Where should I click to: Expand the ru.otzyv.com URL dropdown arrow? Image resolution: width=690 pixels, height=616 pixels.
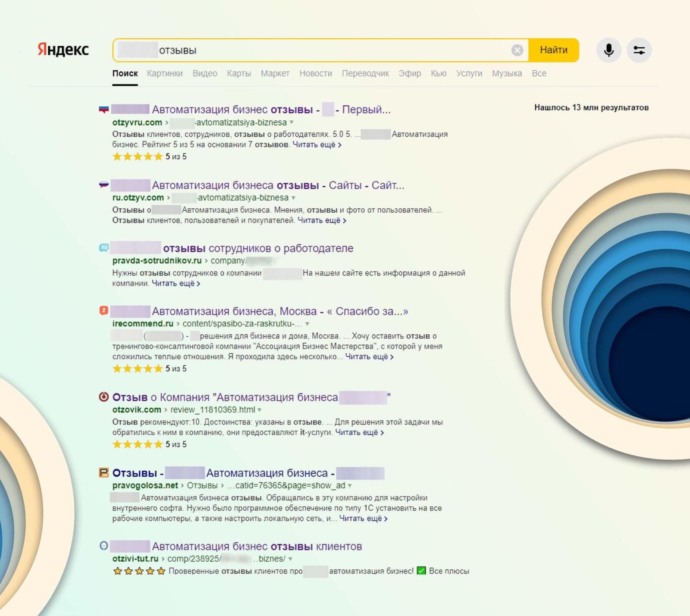[x=294, y=198]
